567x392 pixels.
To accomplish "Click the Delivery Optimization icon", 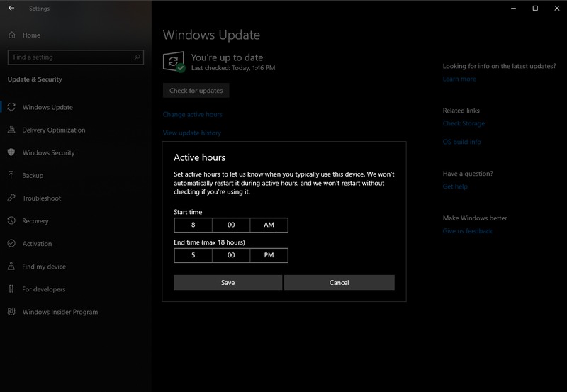I will tap(11, 130).
